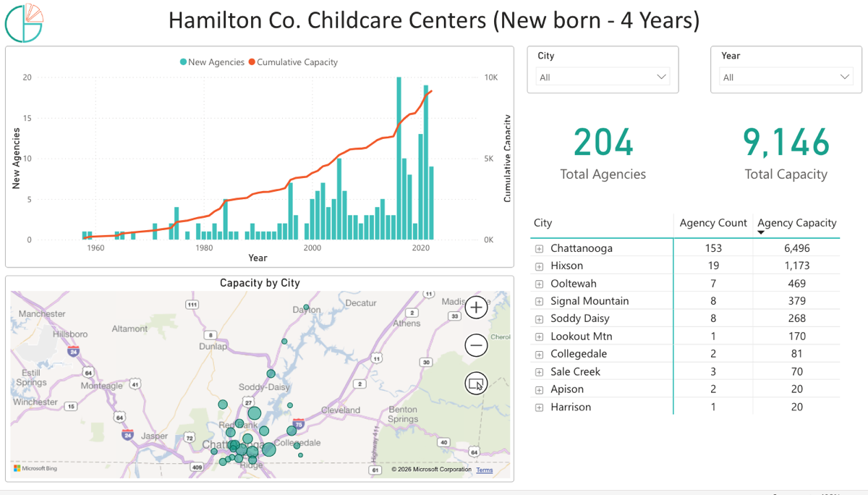Click the Year axis title on chart
This screenshot has width=868, height=495.
(258, 258)
